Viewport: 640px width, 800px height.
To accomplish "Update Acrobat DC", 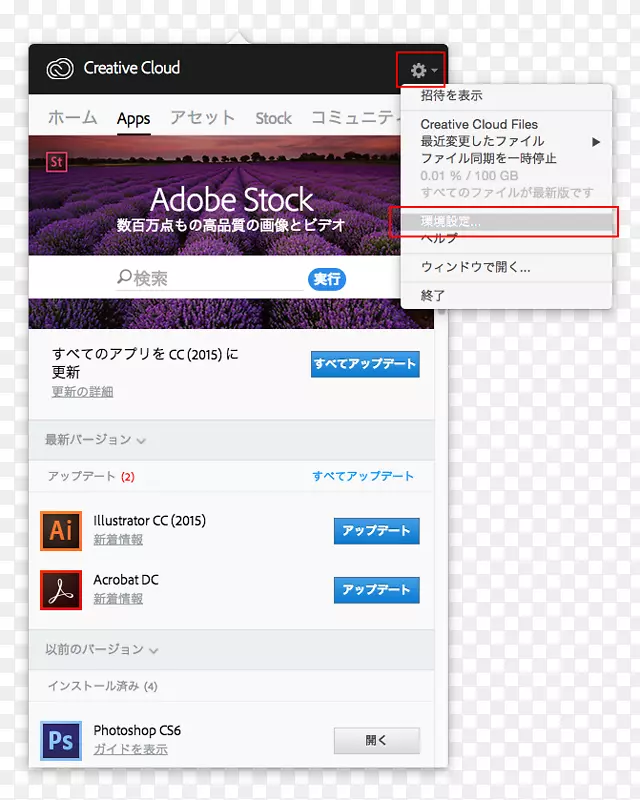I will pyautogui.click(x=377, y=590).
